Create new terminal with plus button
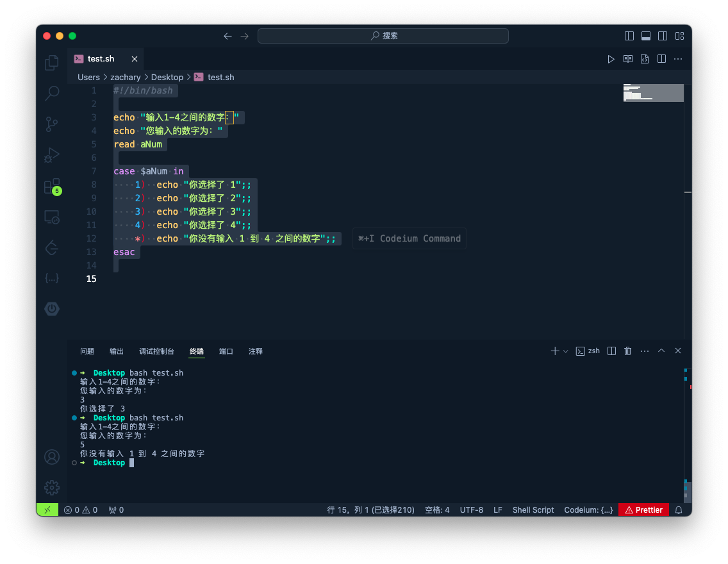Viewport: 728px width, 564px height. 555,351
